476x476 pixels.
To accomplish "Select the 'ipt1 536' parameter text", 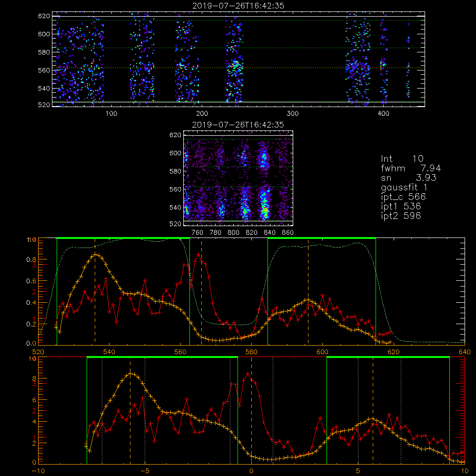I will (401, 207).
